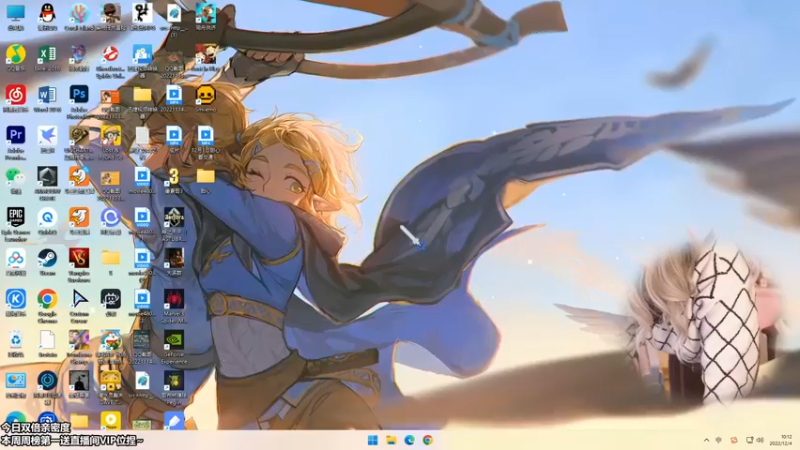Open the Windows Start menu
This screenshot has height=450, width=800.
click(x=372, y=440)
